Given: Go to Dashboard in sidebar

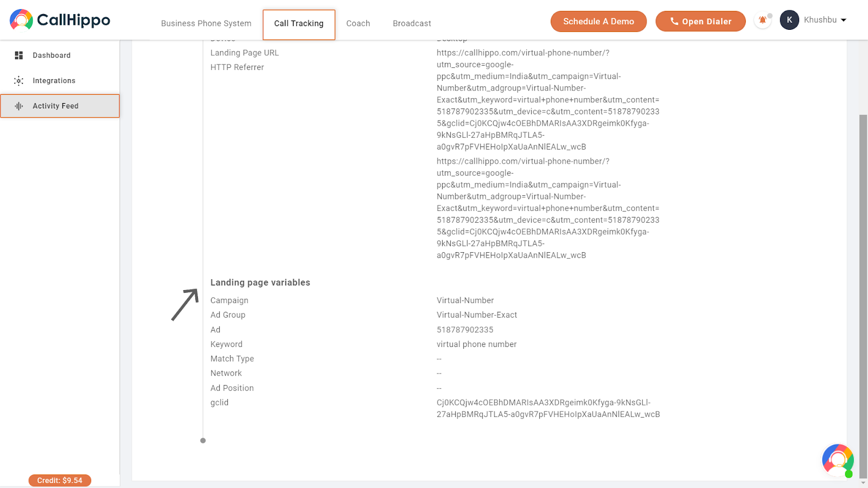Looking at the screenshot, I should (60, 55).
